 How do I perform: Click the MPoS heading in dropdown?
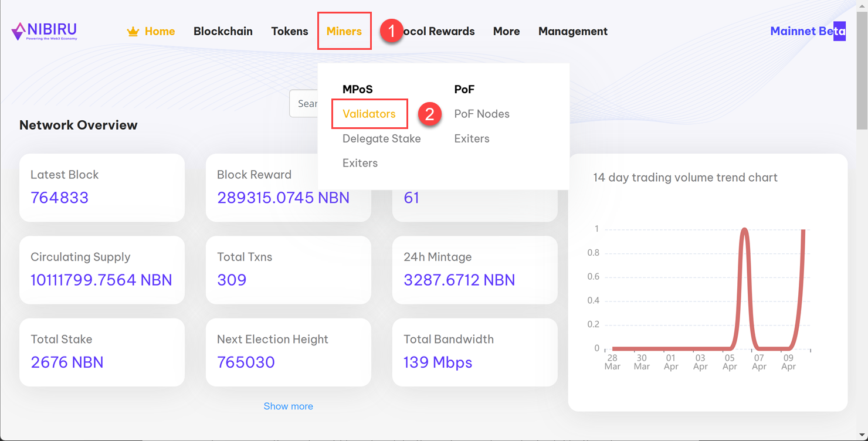click(358, 89)
